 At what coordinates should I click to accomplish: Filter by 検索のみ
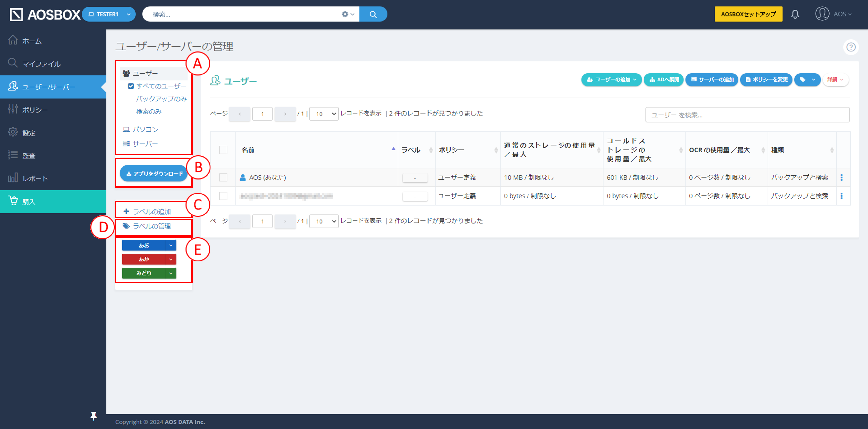(x=149, y=112)
